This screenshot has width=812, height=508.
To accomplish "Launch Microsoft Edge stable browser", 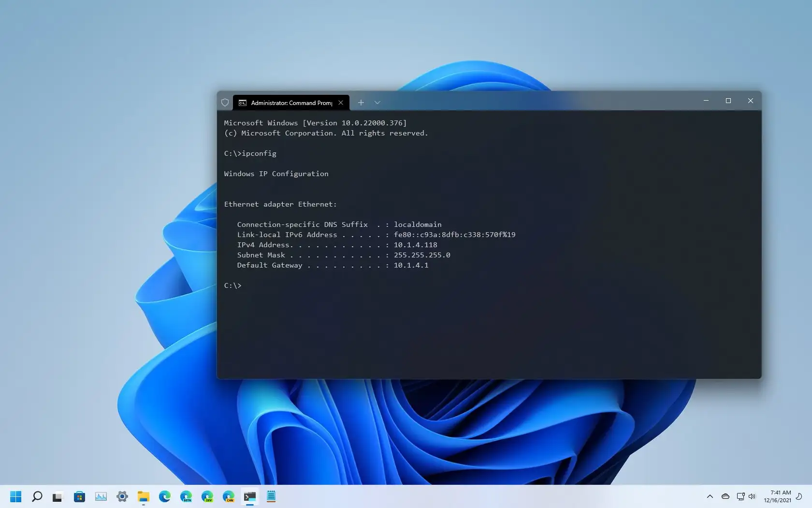I will point(165,496).
